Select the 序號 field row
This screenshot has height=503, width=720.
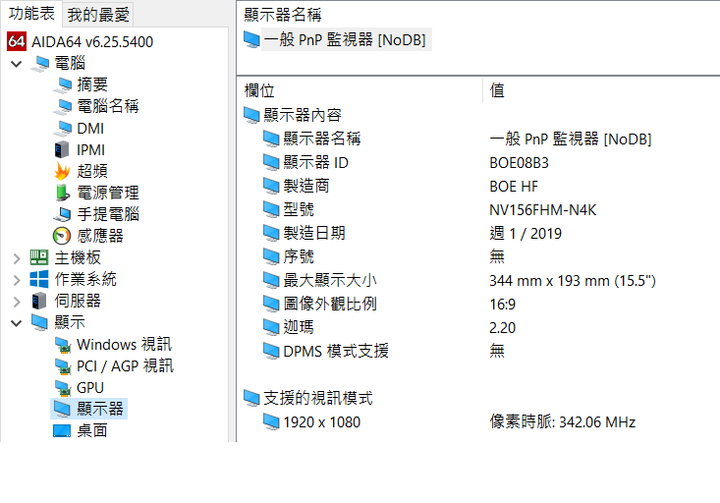click(298, 256)
